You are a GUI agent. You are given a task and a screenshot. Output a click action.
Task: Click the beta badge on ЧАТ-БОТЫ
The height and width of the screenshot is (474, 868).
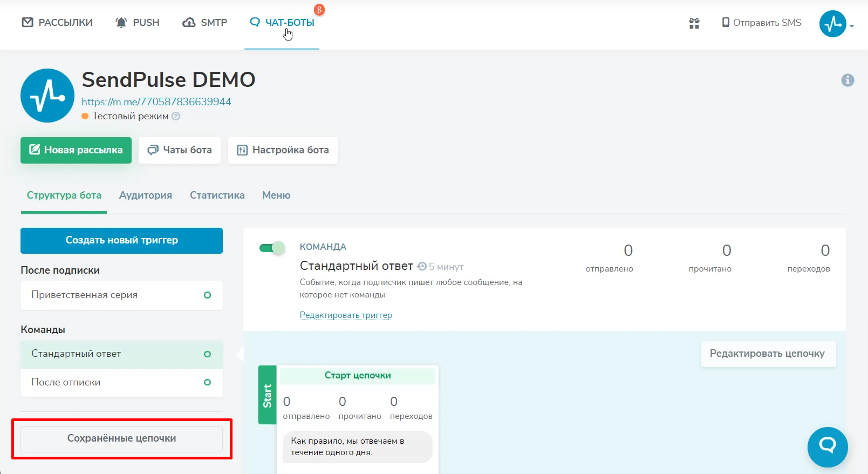coord(319,10)
